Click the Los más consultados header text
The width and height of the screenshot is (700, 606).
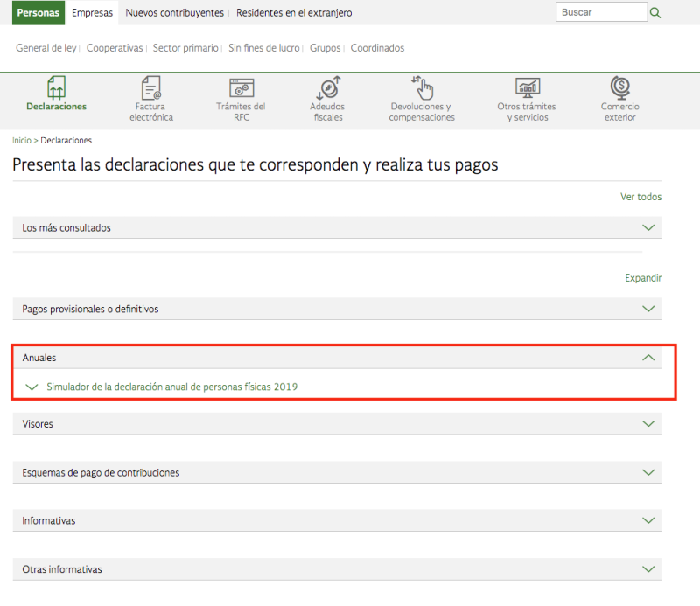(66, 228)
